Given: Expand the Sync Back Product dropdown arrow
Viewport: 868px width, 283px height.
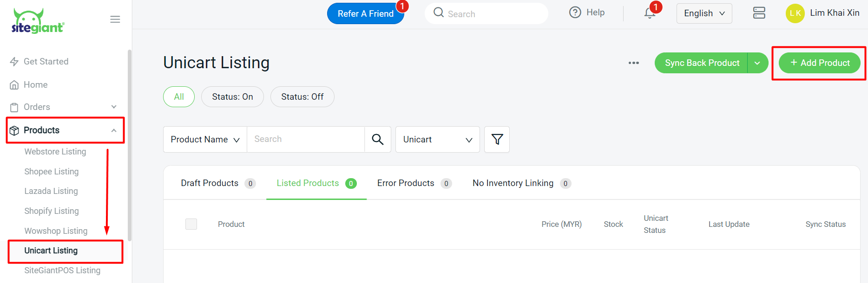Looking at the screenshot, I should 757,63.
